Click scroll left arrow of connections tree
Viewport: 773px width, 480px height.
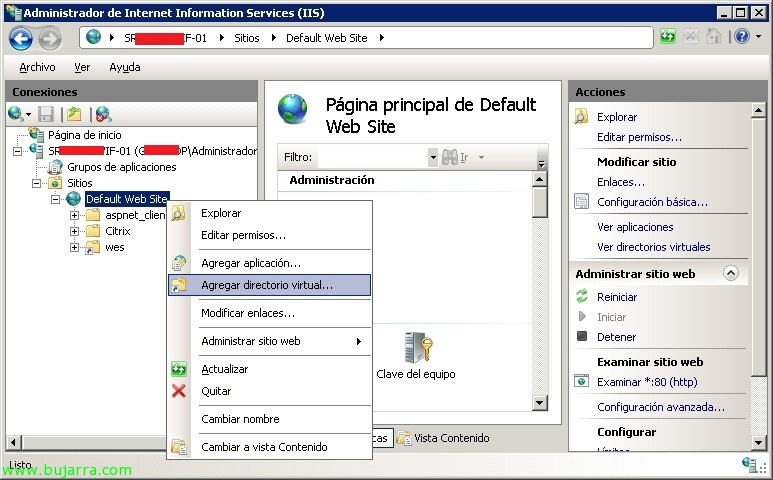click(x=13, y=442)
